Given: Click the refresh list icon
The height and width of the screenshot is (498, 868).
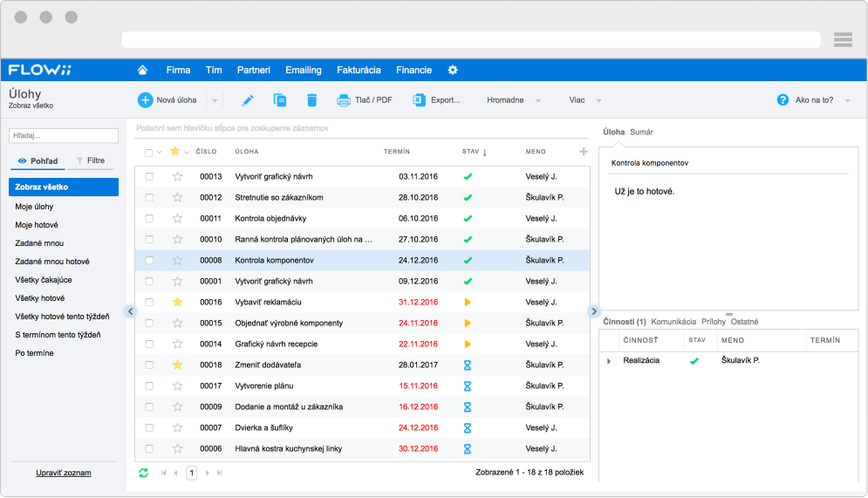Looking at the screenshot, I should tap(143, 473).
